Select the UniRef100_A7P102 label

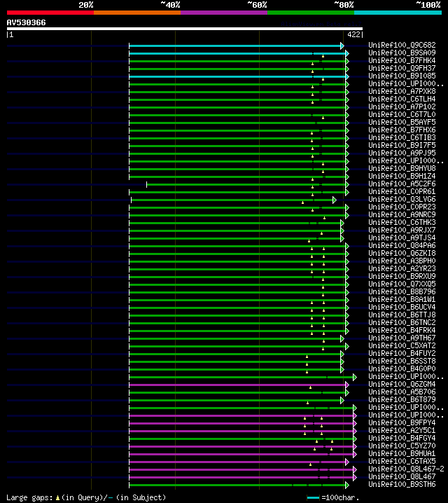(402, 106)
